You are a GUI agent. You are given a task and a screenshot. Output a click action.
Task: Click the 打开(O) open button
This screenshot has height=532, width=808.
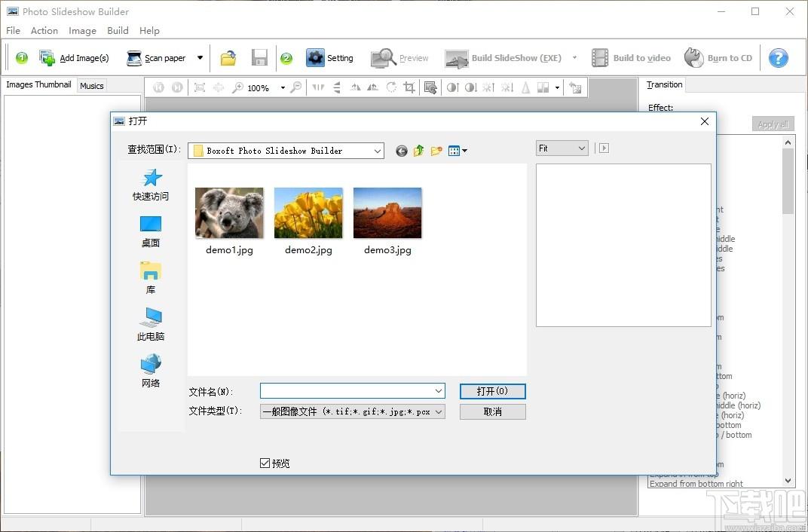point(492,391)
